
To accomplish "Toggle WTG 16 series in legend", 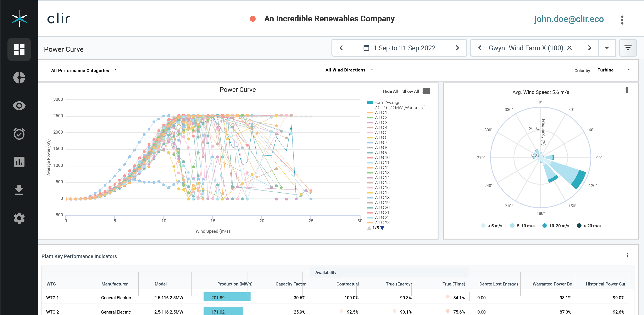I will [x=378, y=188].
